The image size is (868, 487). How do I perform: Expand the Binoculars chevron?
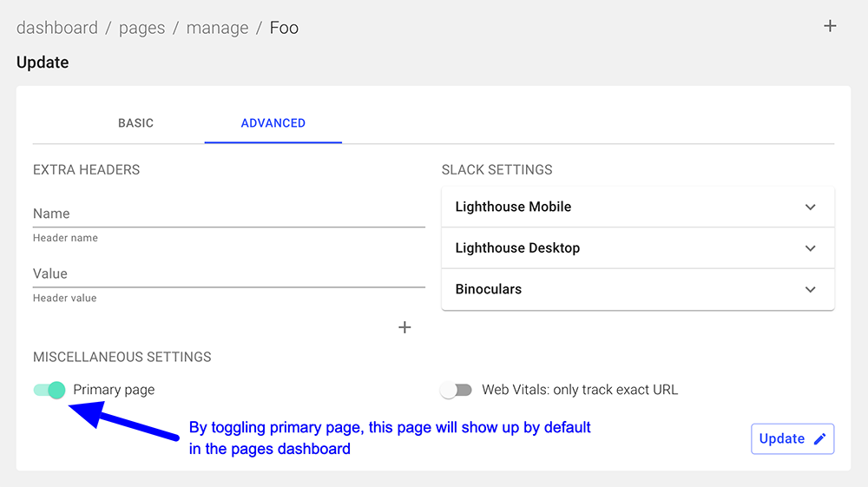(811, 289)
